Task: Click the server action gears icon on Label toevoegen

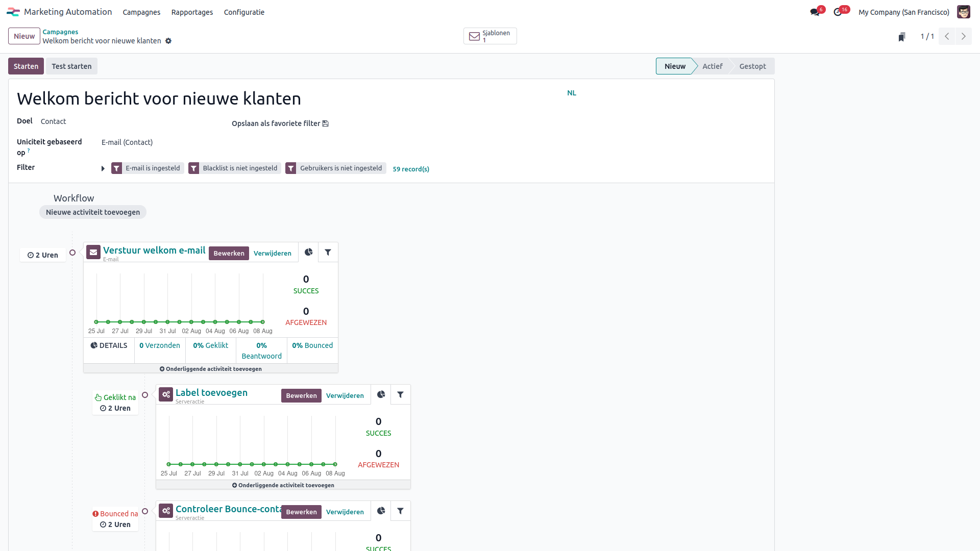Action: [166, 394]
